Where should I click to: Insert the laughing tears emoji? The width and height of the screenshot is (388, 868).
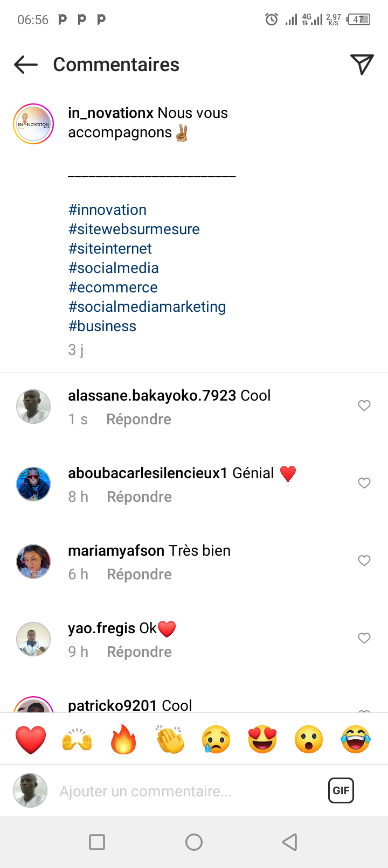[x=356, y=739]
